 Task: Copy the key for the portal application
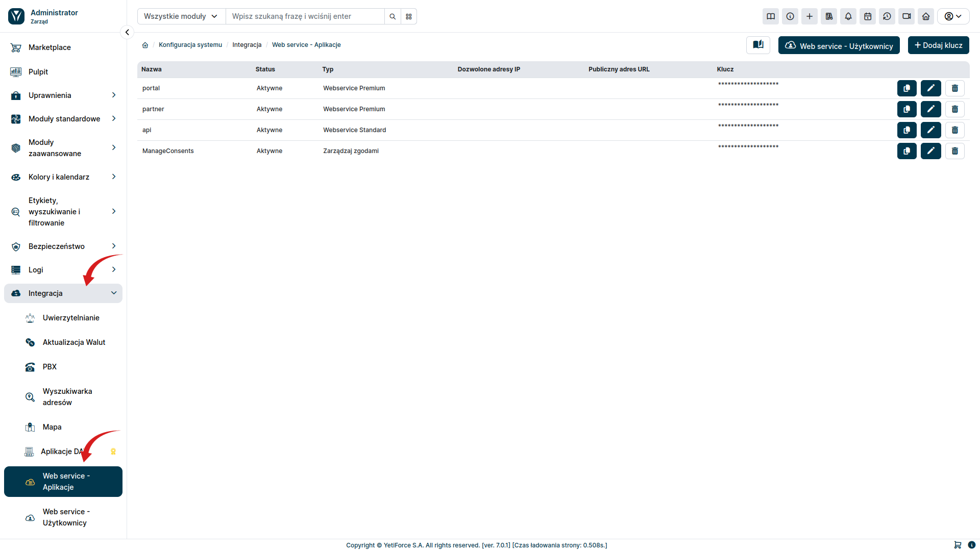click(x=907, y=88)
